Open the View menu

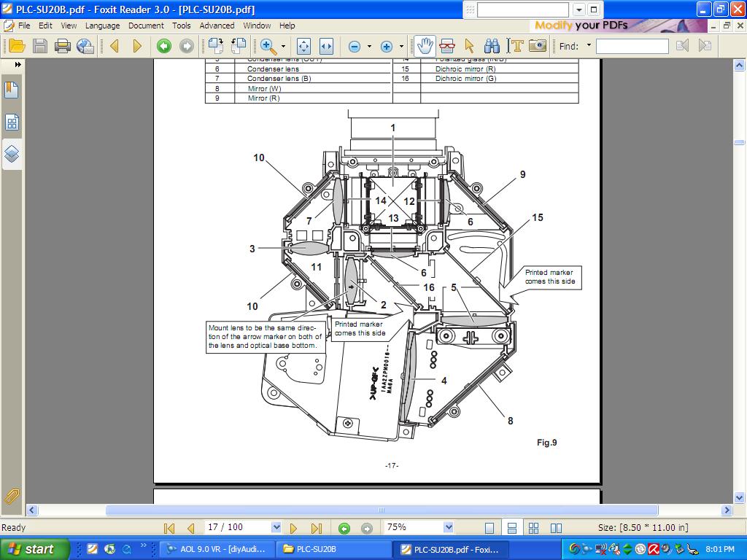[x=69, y=26]
